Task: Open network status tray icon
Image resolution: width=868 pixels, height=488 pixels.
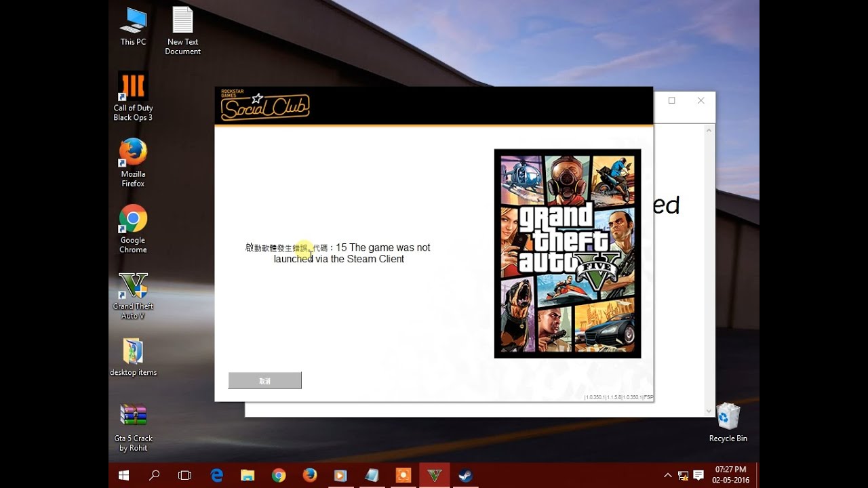Action: coord(683,475)
